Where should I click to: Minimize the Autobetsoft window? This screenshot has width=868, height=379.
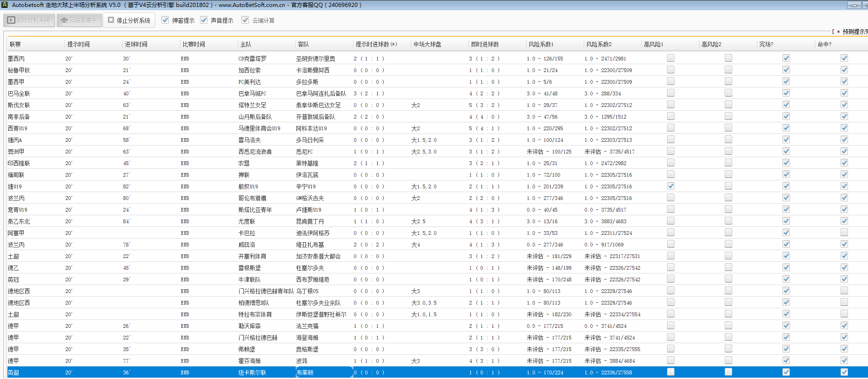tap(854, 5)
